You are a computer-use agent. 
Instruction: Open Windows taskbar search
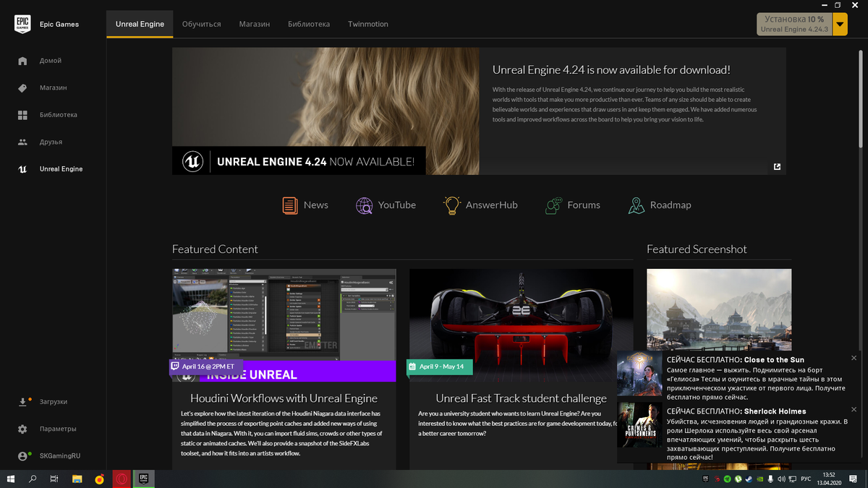[33, 479]
